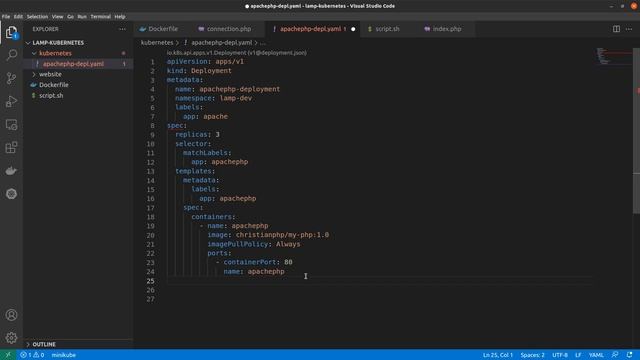
Task: Place cursor on empty line 25
Action: pyautogui.click(x=379, y=281)
